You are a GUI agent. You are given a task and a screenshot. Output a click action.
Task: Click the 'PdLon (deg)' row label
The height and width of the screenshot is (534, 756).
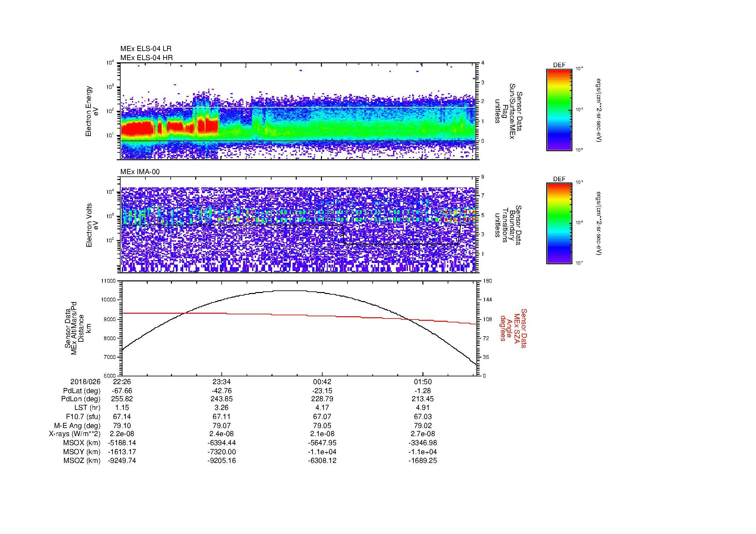81,399
